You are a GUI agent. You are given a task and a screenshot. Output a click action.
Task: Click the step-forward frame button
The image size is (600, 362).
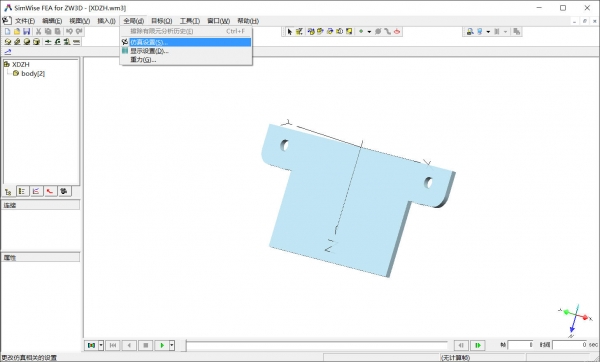(x=478, y=345)
